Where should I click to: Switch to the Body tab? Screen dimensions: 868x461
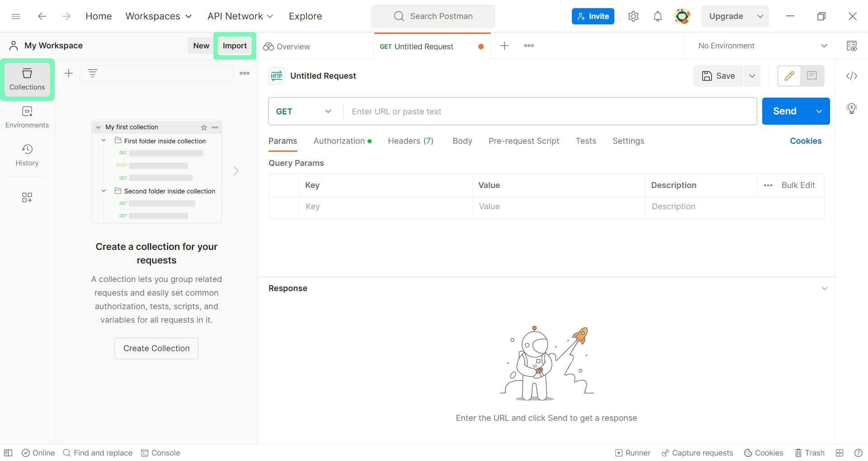(x=462, y=141)
